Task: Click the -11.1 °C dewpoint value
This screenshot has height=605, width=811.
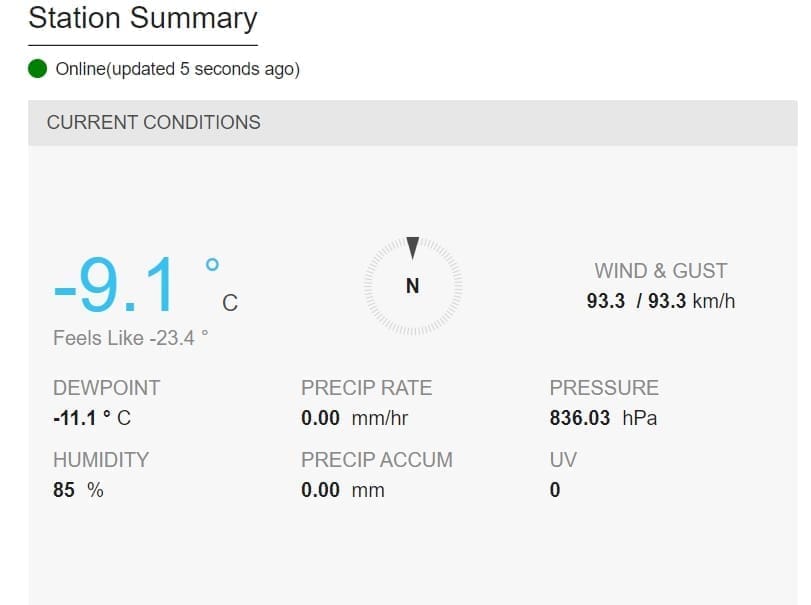Action: pyautogui.click(x=92, y=418)
